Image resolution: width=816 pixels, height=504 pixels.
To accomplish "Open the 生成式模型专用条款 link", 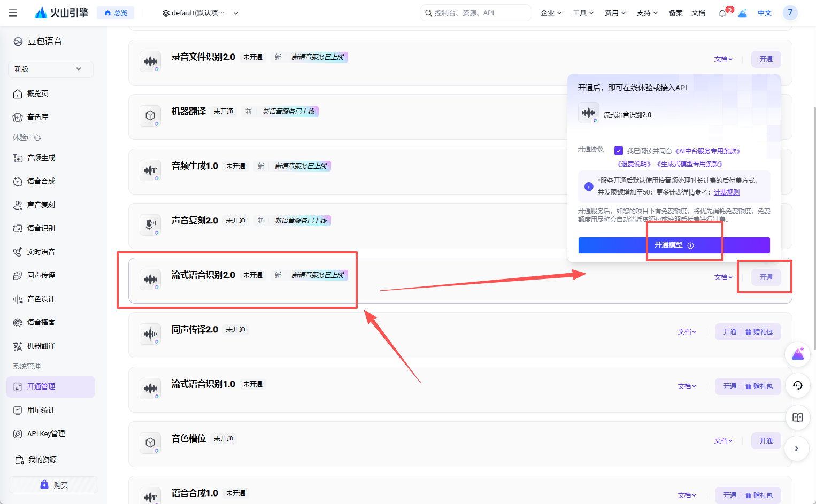I will (x=690, y=164).
